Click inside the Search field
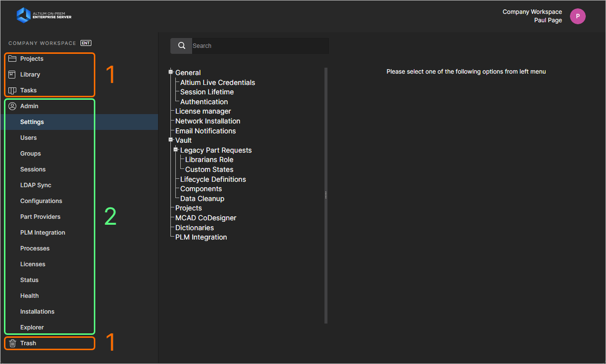606x364 pixels. pyautogui.click(x=257, y=45)
